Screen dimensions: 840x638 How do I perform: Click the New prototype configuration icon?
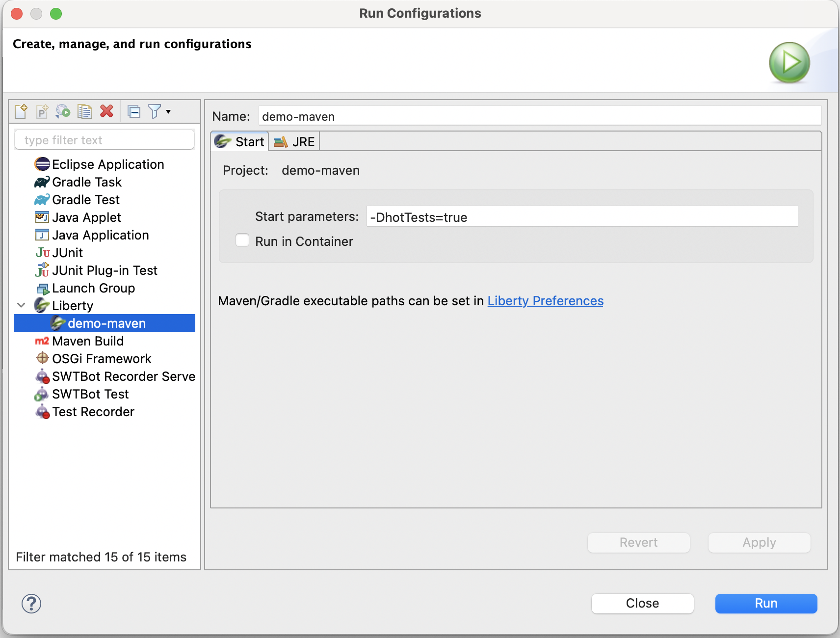42,111
